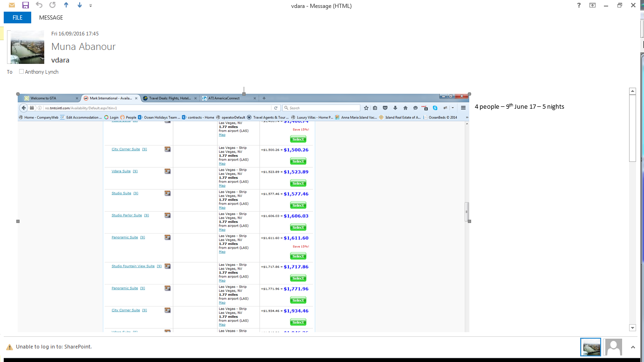Click the reload icon in embedded browser
Image resolution: width=644 pixels, height=362 pixels.
coord(276,108)
